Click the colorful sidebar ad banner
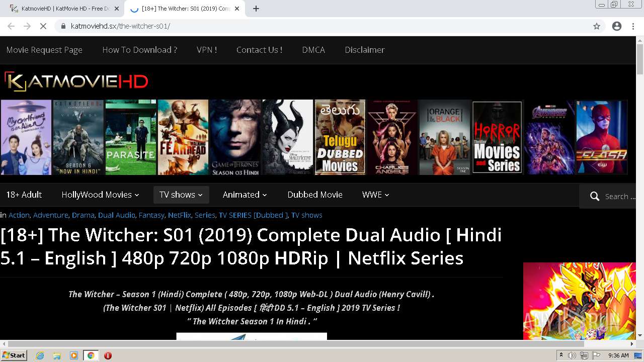 point(580,301)
